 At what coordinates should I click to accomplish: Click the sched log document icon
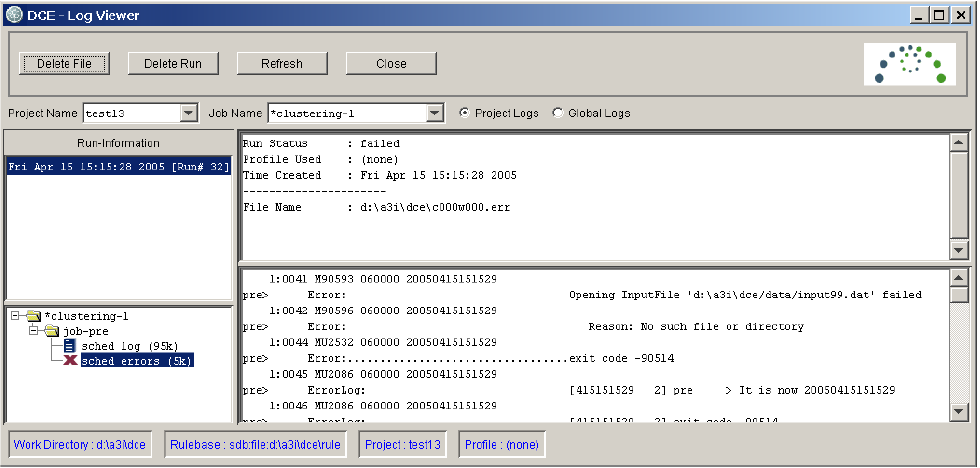pyautogui.click(x=70, y=346)
